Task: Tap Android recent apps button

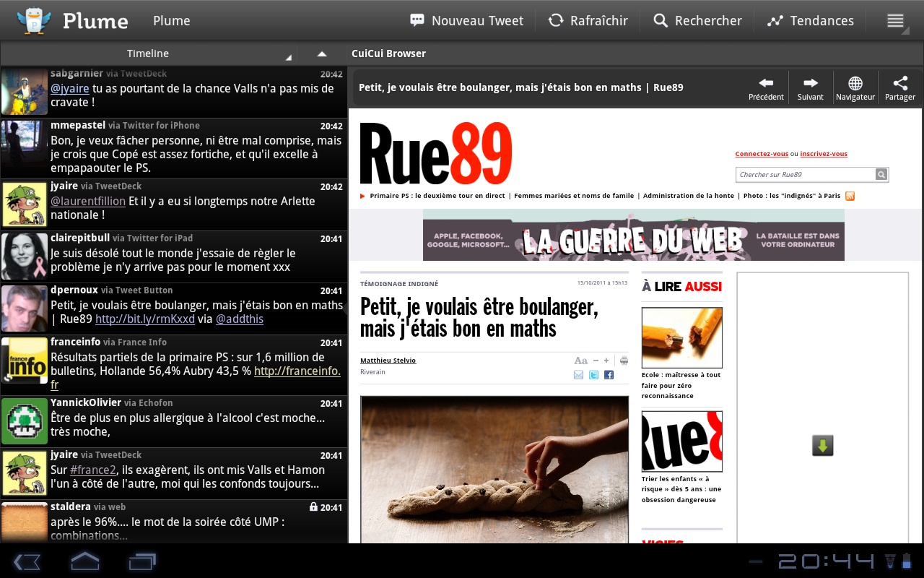Action: tap(143, 561)
